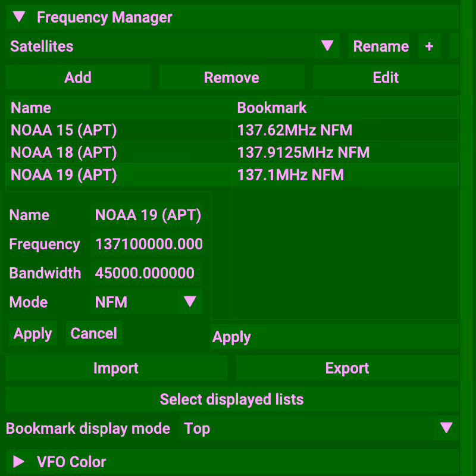The width and height of the screenshot is (476, 476).
Task: Open Select displayed lists
Action: [x=232, y=399]
